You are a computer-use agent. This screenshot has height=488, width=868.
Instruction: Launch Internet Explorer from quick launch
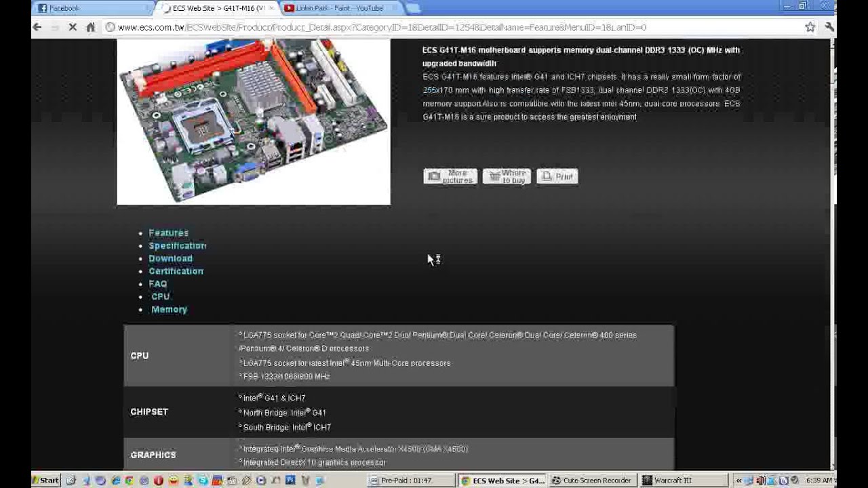[115, 480]
